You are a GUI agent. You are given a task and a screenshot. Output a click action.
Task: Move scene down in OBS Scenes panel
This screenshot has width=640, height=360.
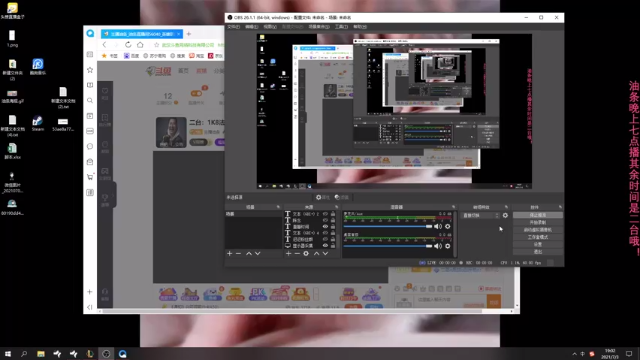click(x=258, y=253)
